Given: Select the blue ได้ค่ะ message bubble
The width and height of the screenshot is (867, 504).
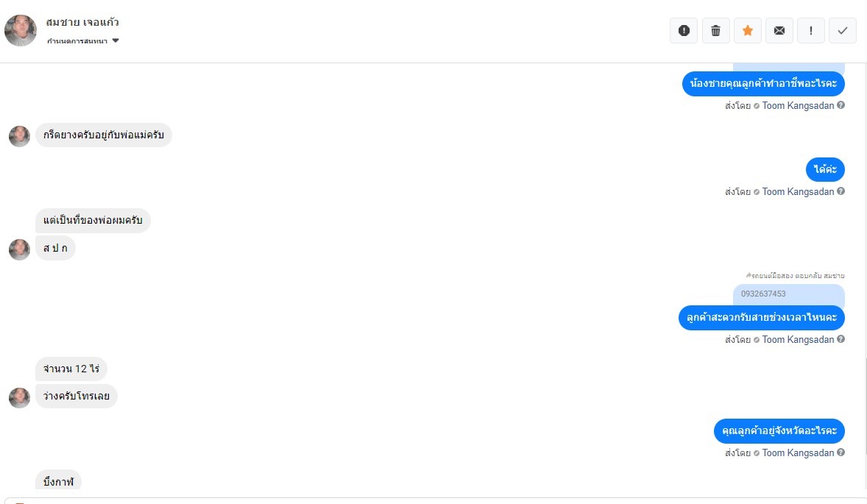Looking at the screenshot, I should [x=825, y=170].
